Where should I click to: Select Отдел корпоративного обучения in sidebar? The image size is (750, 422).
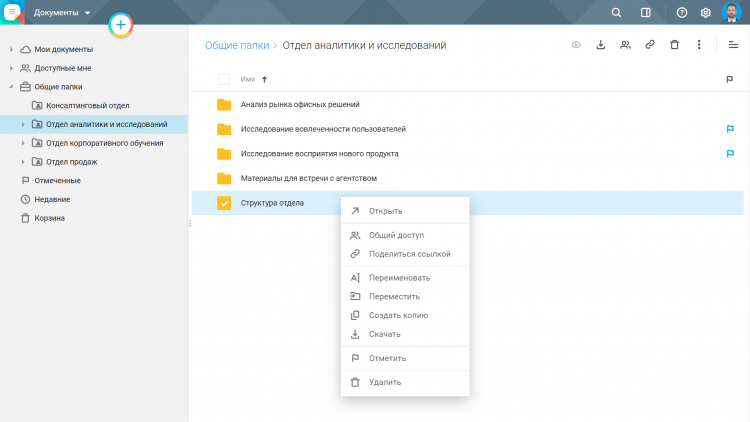tap(105, 143)
